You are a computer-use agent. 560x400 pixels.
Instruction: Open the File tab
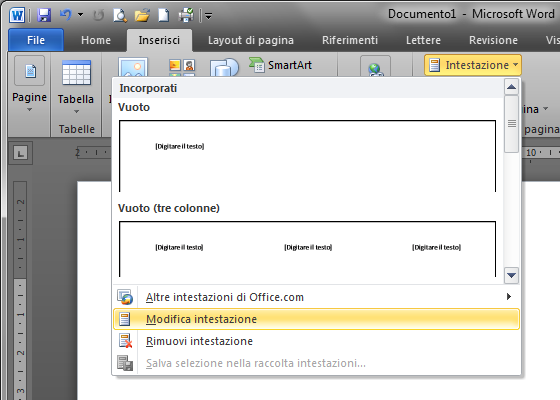(36, 40)
